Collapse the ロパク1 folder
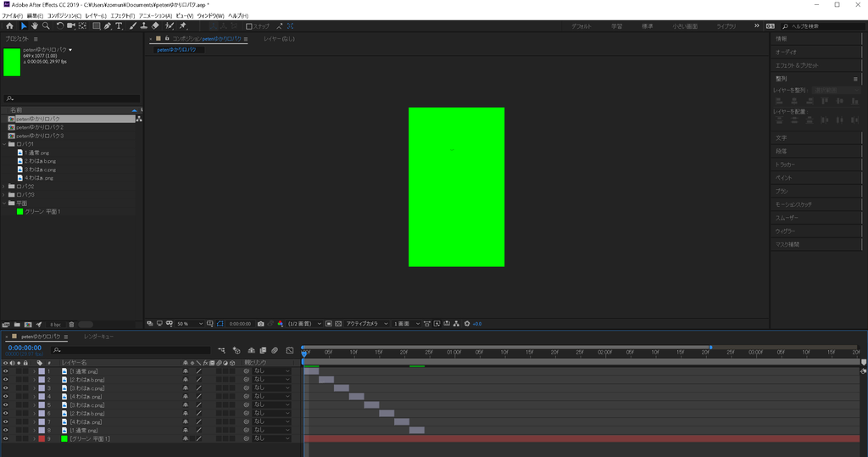 click(x=4, y=144)
